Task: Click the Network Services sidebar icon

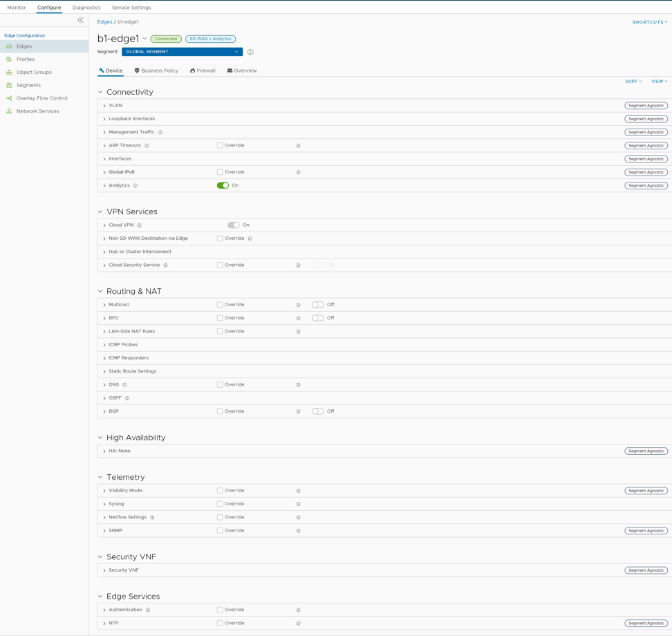Action: click(x=9, y=111)
